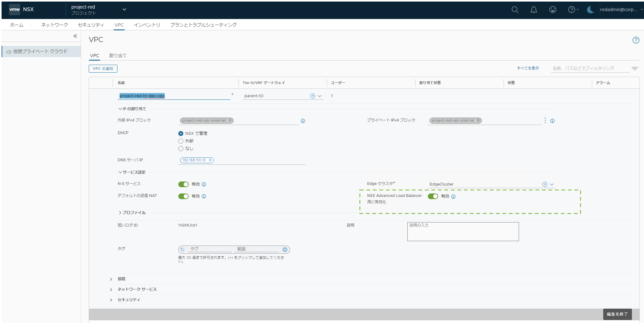Collapse the left sidebar with double chevron
Screen dimensions: 644x323
click(75, 36)
